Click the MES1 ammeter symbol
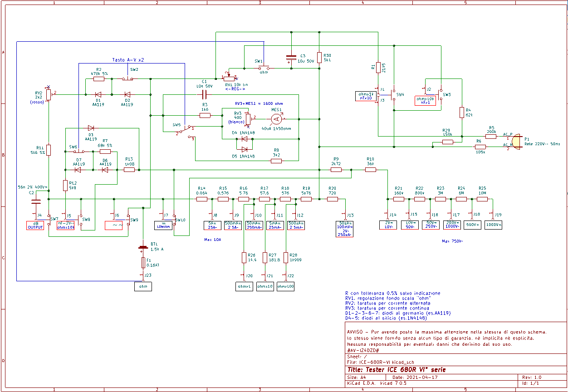Screen dimensions: 568x392 pos(277,119)
